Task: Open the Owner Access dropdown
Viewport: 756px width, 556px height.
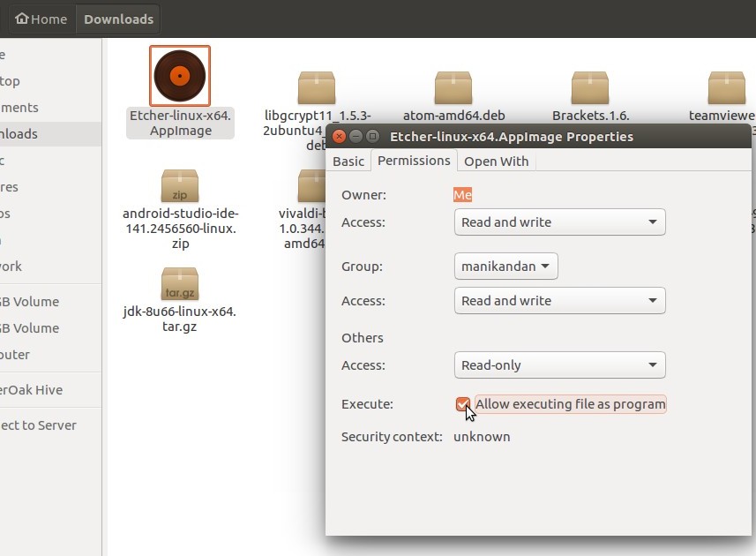Action: (560, 222)
